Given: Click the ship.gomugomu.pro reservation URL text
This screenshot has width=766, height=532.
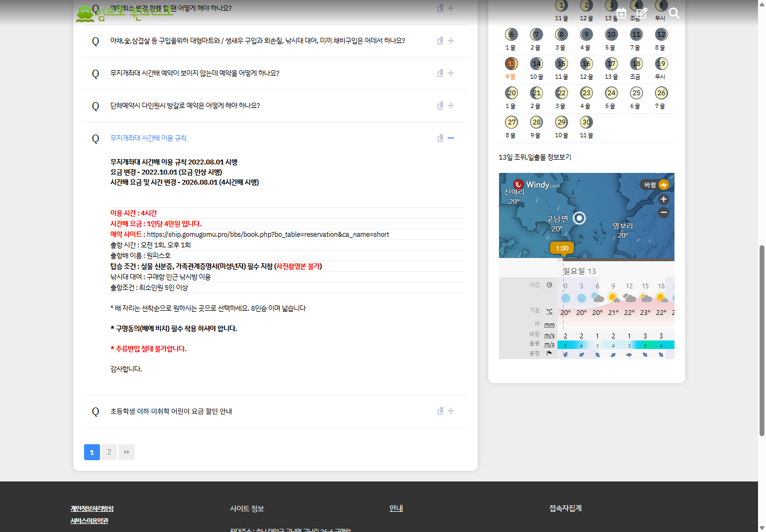Looking at the screenshot, I should point(268,235).
